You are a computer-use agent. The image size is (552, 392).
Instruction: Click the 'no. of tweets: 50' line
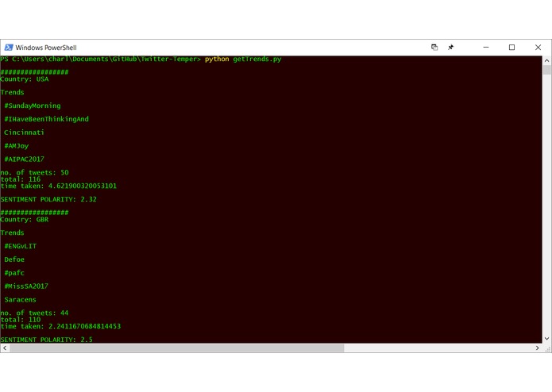tap(34, 173)
